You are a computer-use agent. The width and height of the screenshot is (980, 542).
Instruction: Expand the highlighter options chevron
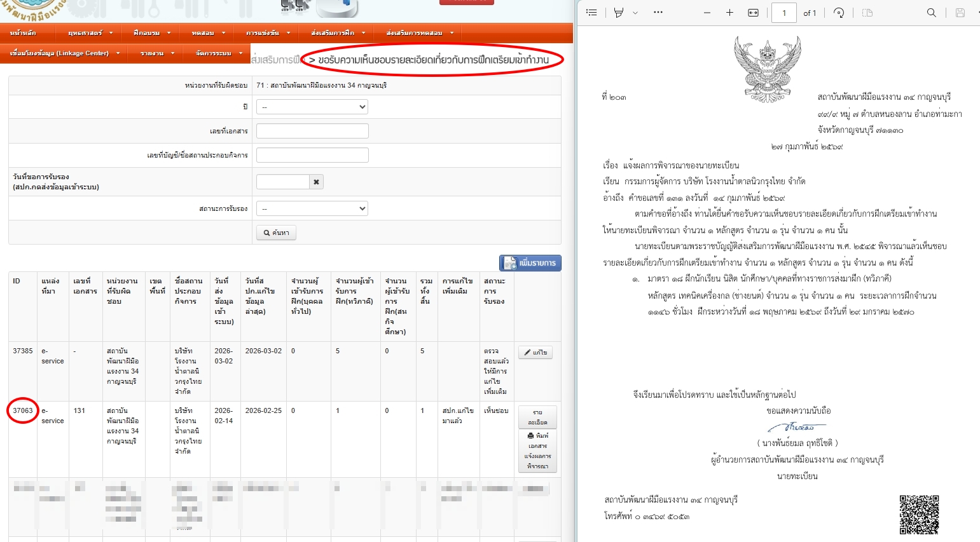click(x=635, y=13)
